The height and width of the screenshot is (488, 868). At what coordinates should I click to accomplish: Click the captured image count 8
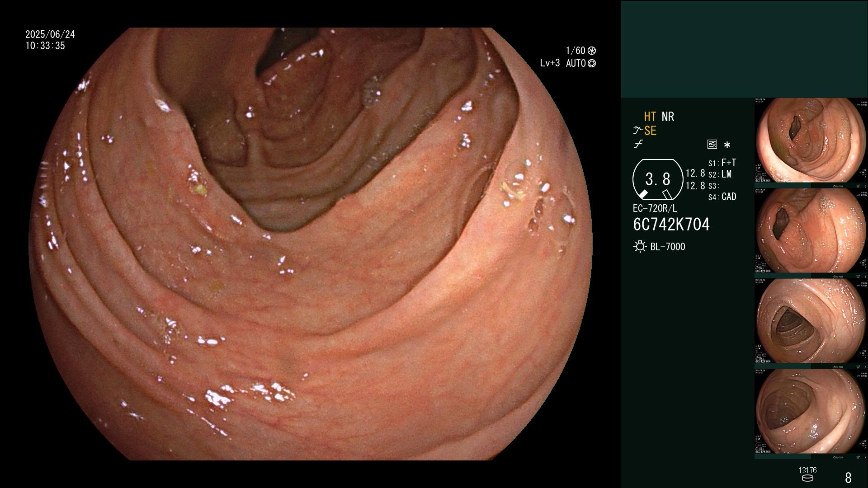[848, 478]
